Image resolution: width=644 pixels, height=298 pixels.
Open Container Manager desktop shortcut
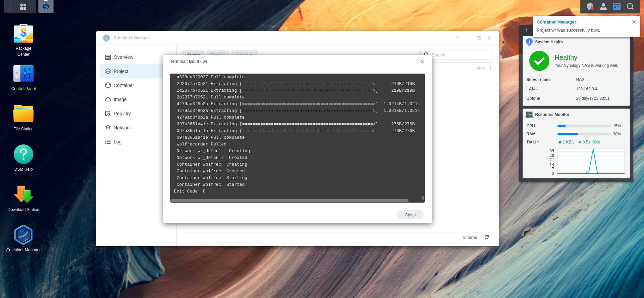(23, 235)
